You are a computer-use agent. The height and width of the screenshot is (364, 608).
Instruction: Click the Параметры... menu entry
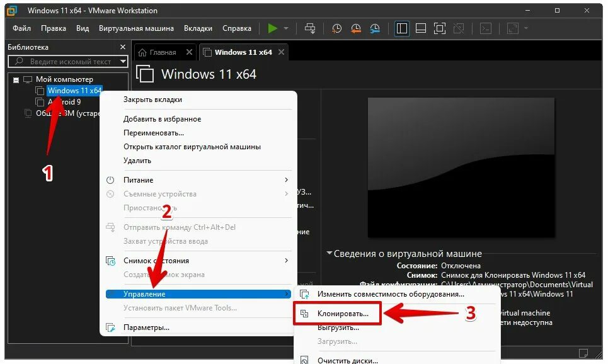click(x=198, y=327)
